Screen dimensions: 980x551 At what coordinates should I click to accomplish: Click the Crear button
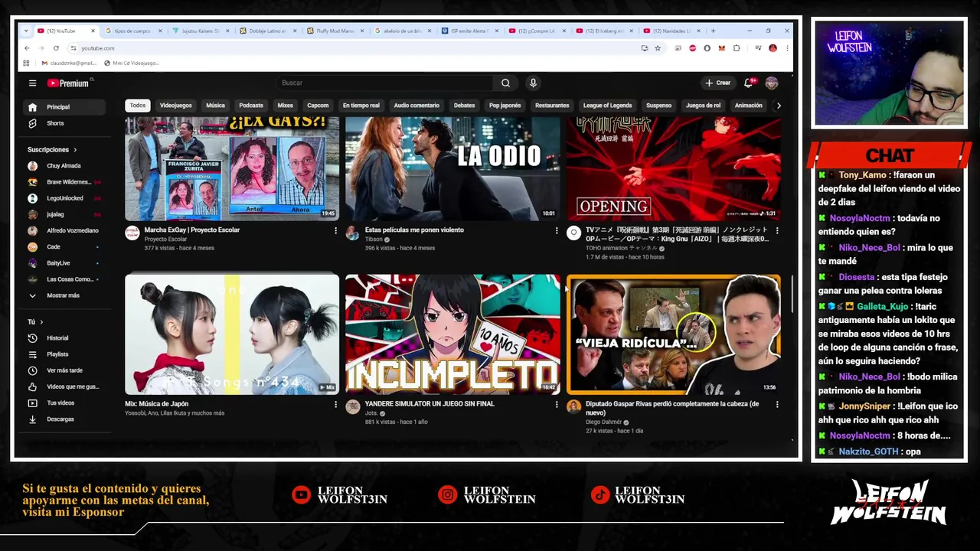coord(718,83)
